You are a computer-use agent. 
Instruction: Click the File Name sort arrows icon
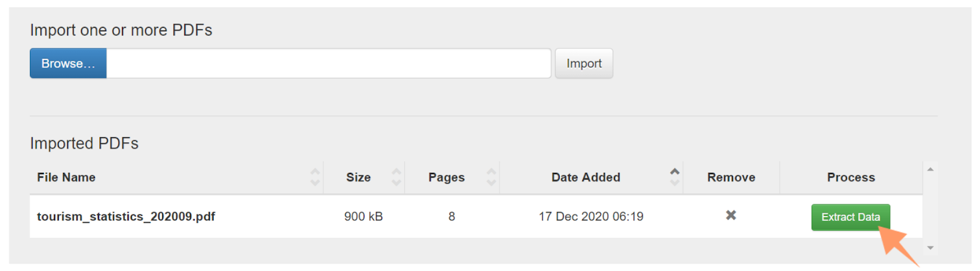[x=315, y=177]
